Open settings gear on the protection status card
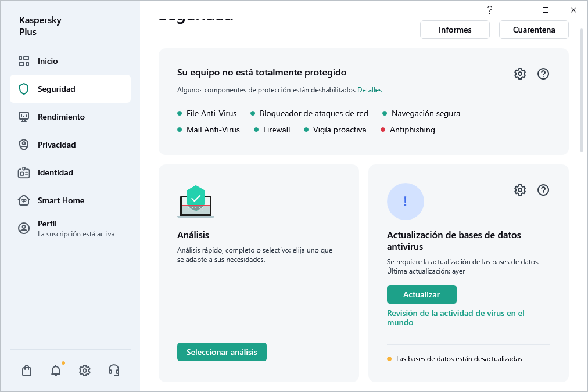588x392 pixels. 519,74
